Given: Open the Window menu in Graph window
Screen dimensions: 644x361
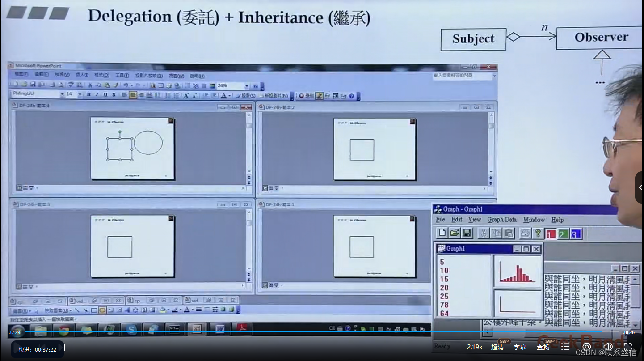Looking at the screenshot, I should pos(534,220).
